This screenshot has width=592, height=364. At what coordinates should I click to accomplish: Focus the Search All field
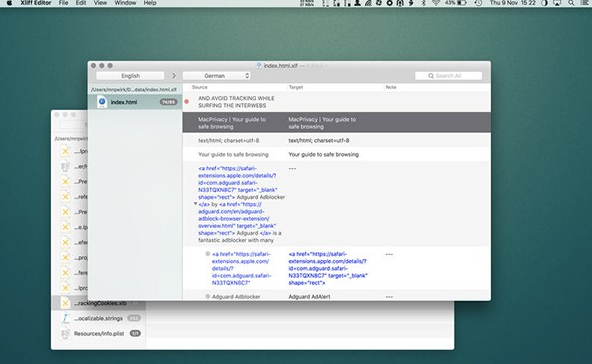(x=449, y=76)
